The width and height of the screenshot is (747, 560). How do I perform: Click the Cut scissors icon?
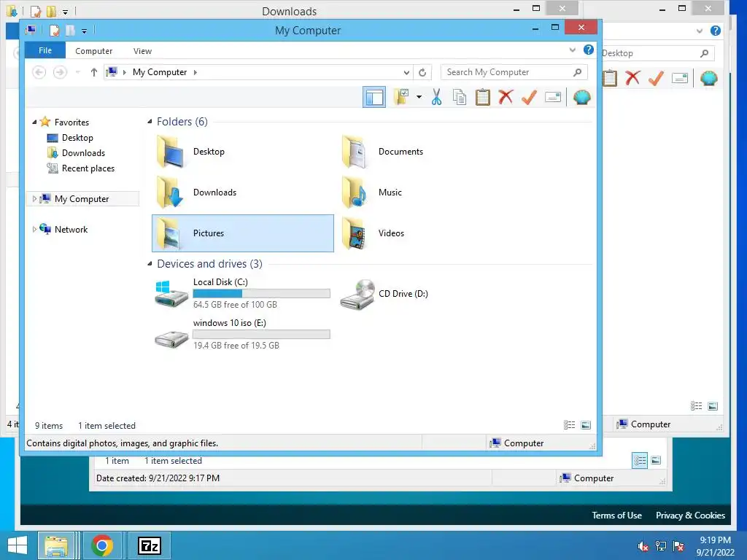(x=436, y=97)
